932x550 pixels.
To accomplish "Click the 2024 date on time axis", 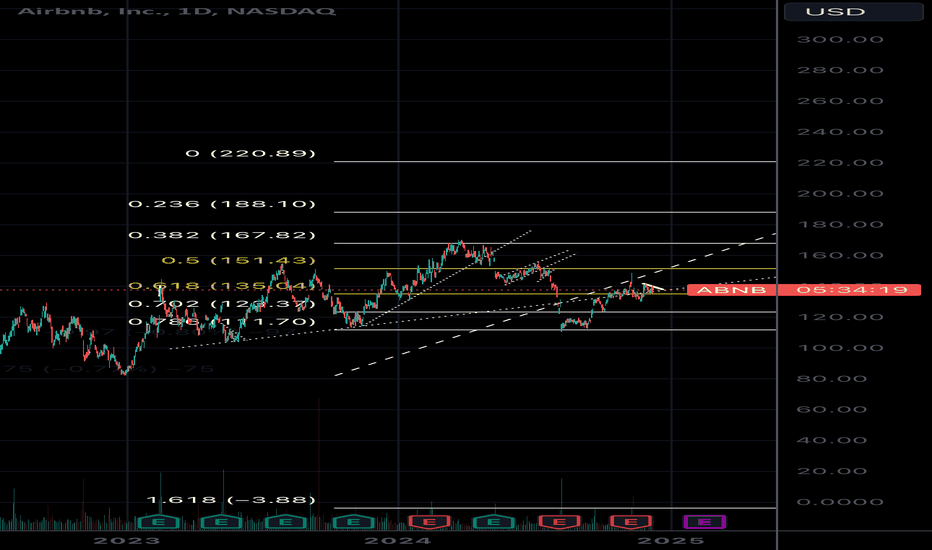I will pos(398,540).
